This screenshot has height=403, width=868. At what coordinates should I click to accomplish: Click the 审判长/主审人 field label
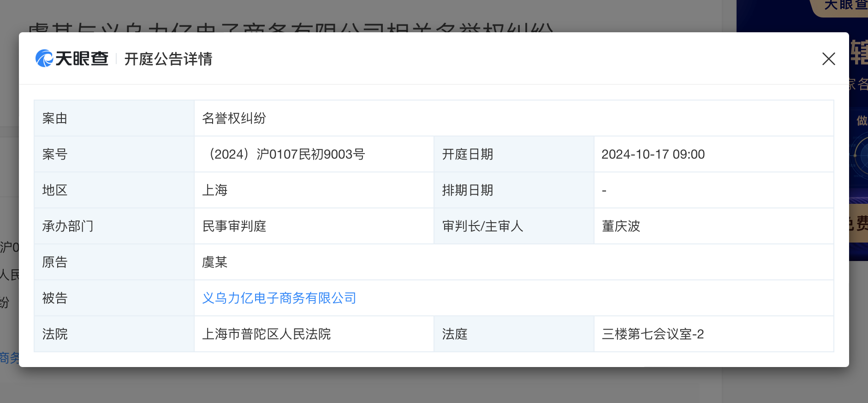pos(482,226)
